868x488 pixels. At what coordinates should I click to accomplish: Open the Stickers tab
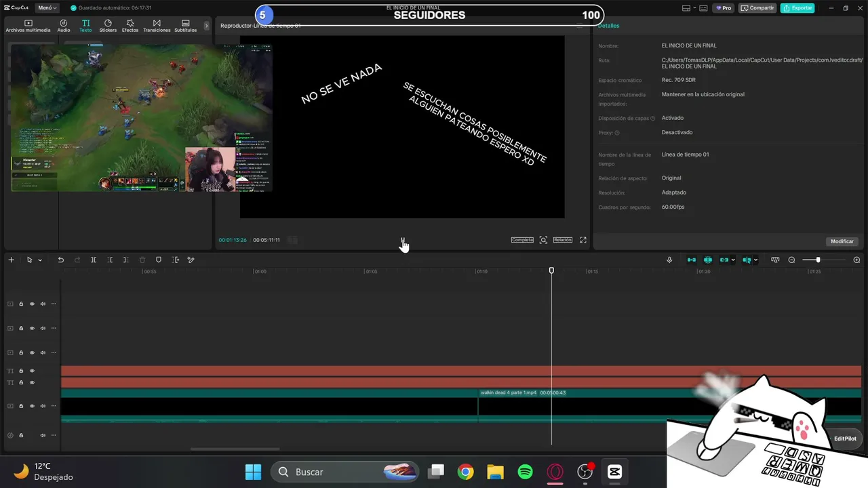tap(108, 26)
